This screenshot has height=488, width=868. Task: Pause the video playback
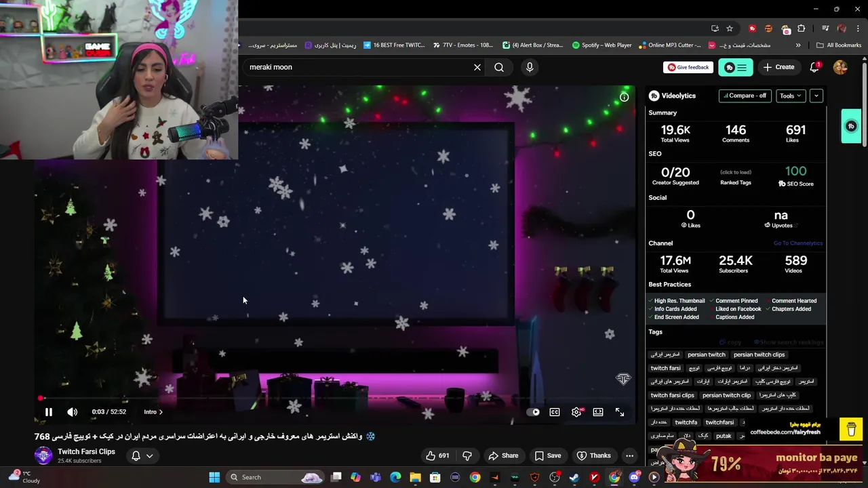(48, 412)
